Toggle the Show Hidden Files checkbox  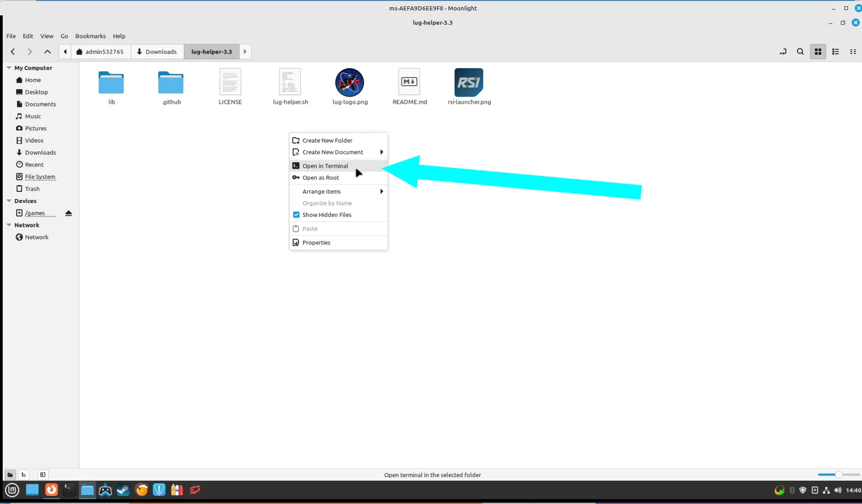(x=296, y=215)
